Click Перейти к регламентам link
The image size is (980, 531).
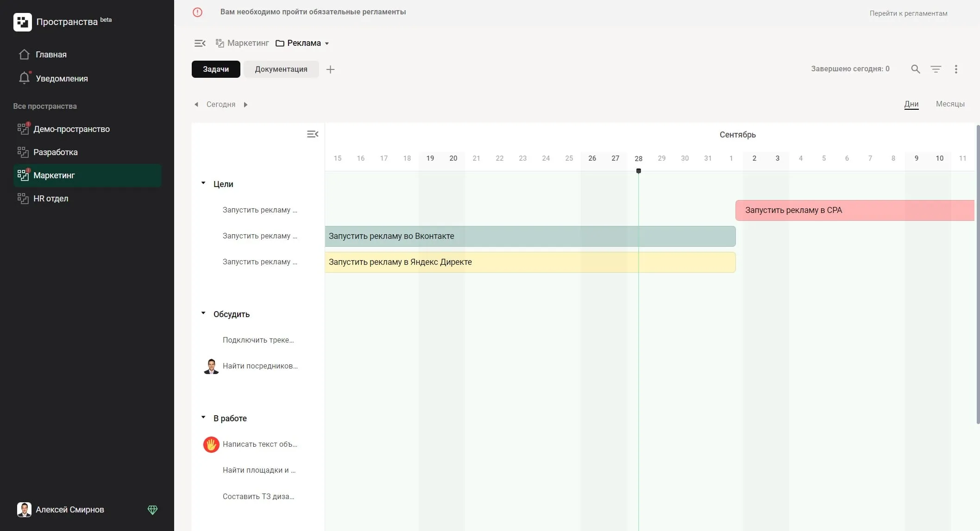[x=908, y=13]
